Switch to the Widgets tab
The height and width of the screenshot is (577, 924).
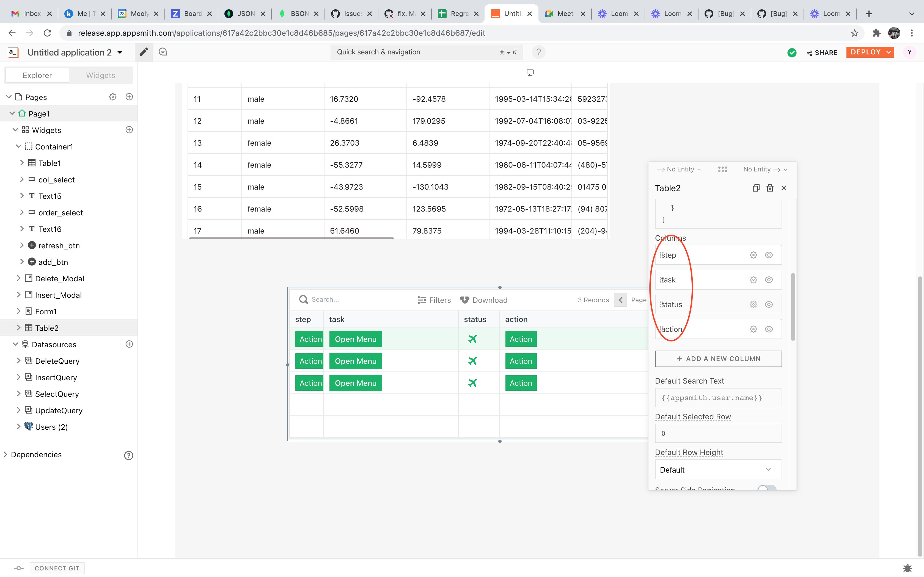point(100,75)
